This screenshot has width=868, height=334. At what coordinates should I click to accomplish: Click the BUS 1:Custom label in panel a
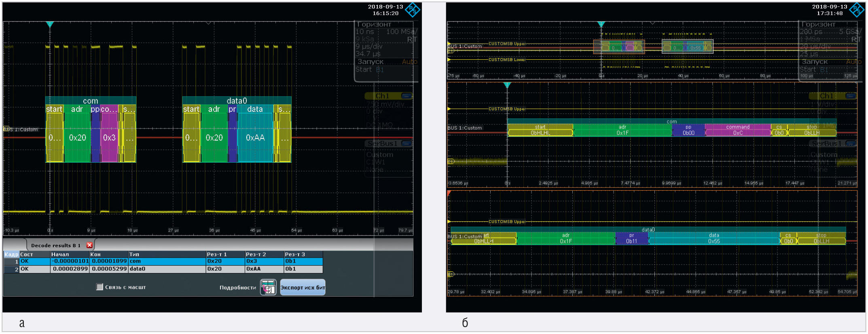[x=21, y=130]
